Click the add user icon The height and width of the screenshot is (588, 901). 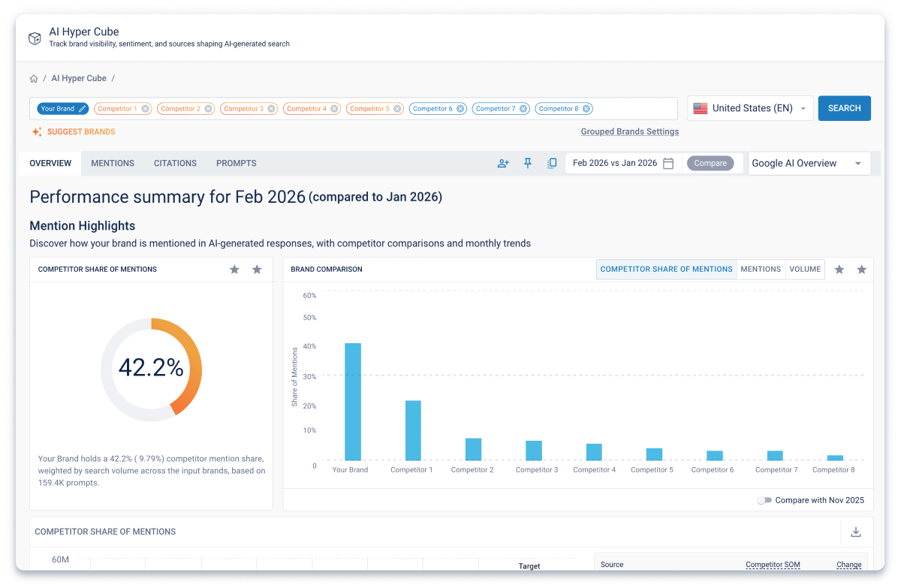point(503,163)
